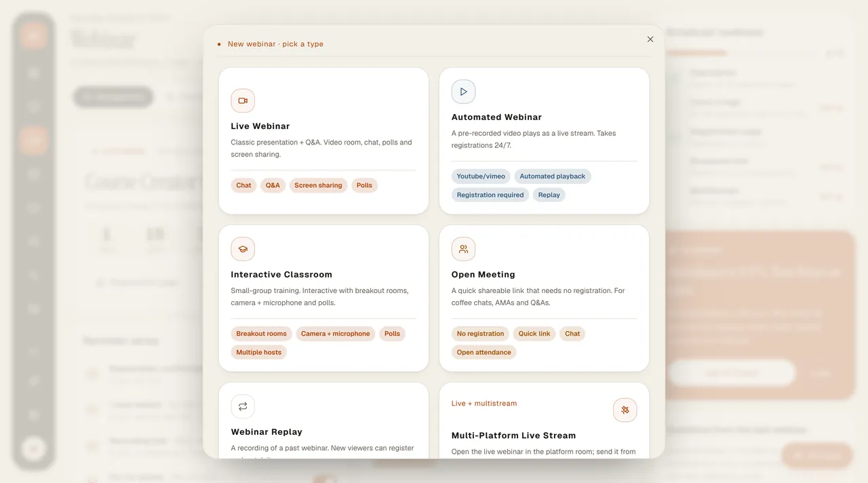Click the Youtube/vimeo tag
The image size is (868, 483).
pyautogui.click(x=481, y=176)
